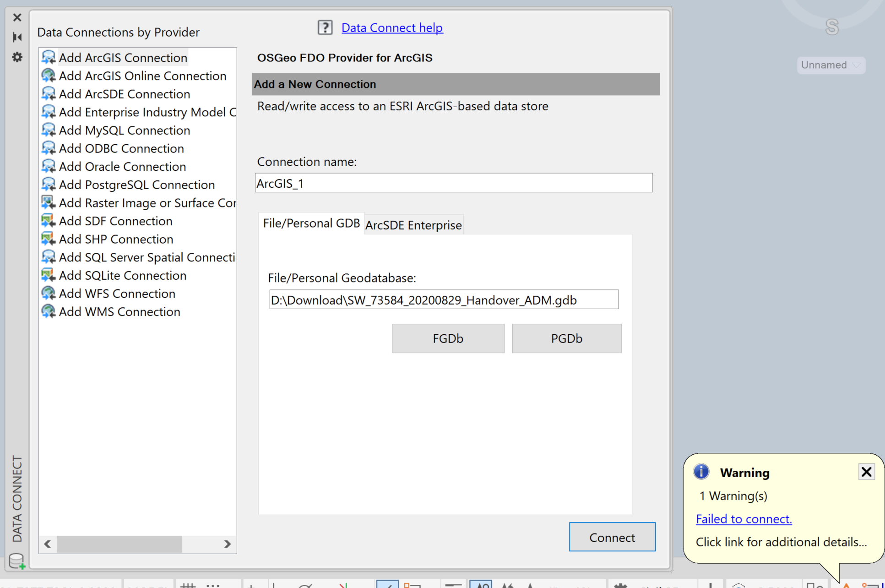Click the Data Connect icon at bottom-left
The image size is (885, 588).
(17, 561)
